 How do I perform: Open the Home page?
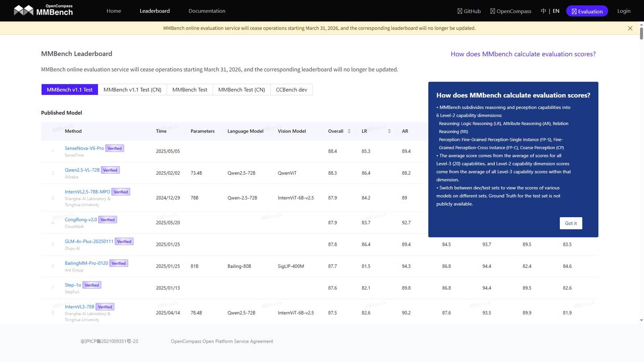pyautogui.click(x=114, y=11)
